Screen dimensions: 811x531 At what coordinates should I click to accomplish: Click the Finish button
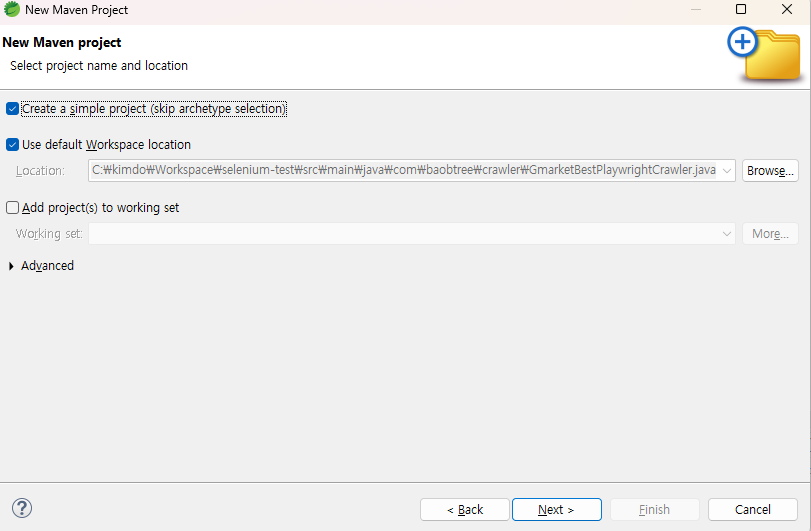[x=654, y=510]
